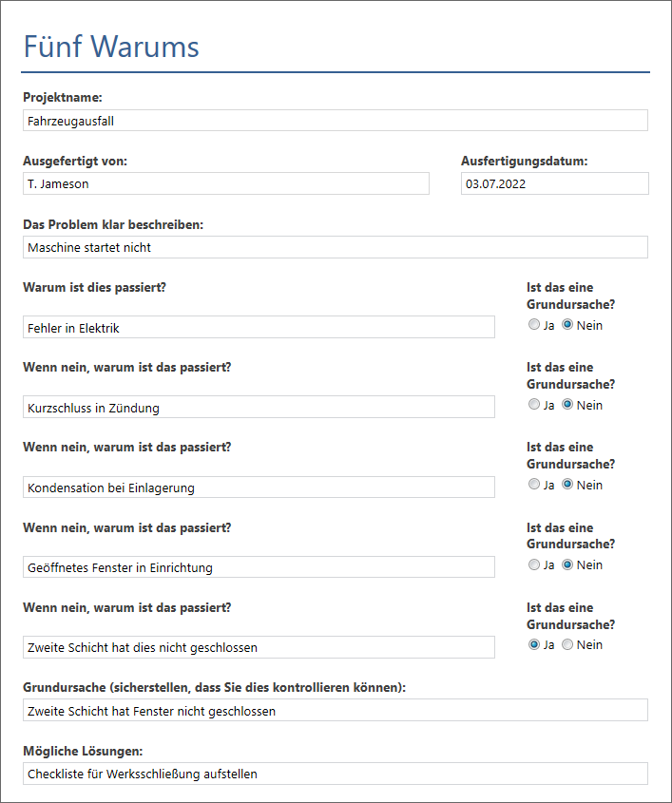Click the field containing "Kurzschluss in Zündung"
Image resolution: width=672 pixels, height=803 pixels.
pyautogui.click(x=259, y=407)
